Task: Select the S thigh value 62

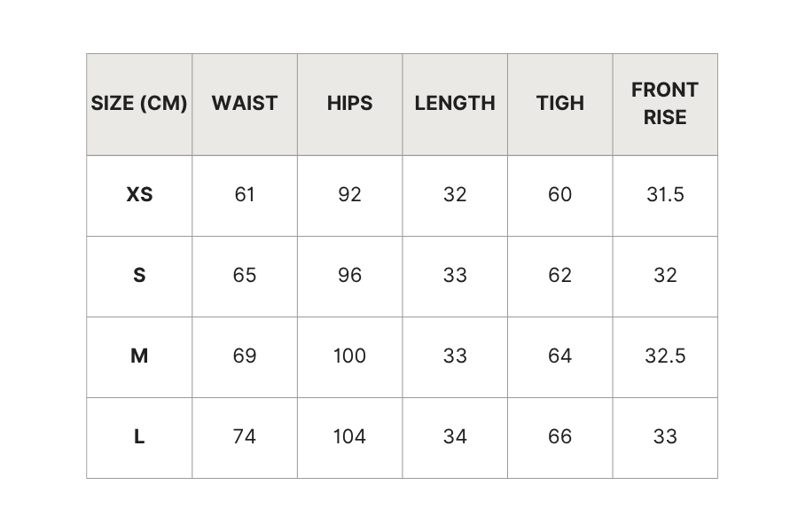Action: coord(559,276)
